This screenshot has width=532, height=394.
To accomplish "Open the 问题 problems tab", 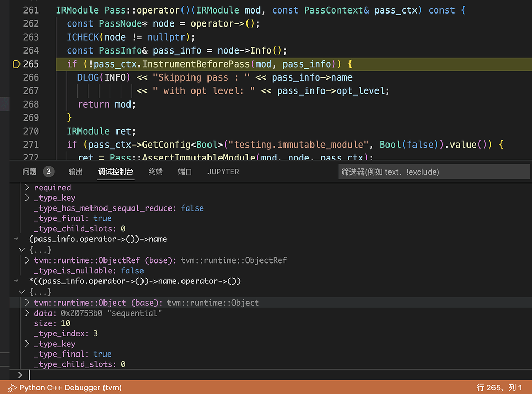I will coord(30,172).
